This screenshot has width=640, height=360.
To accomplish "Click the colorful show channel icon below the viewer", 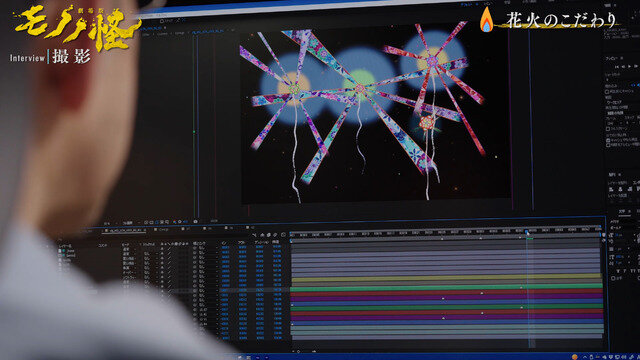I will 174,222.
